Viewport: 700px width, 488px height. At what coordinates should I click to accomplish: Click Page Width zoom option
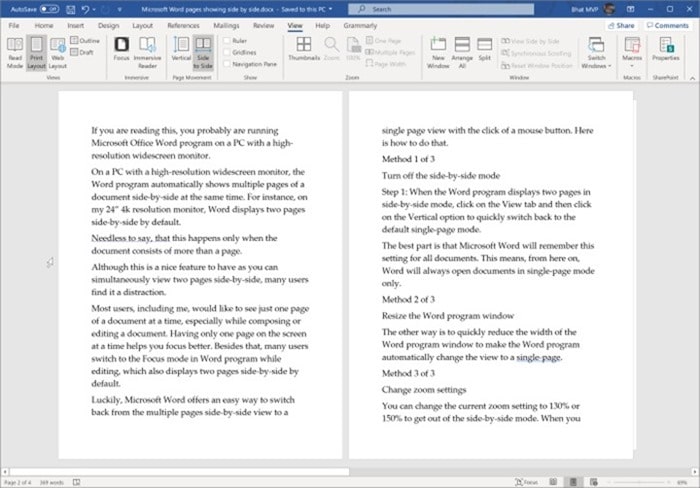pyautogui.click(x=386, y=64)
